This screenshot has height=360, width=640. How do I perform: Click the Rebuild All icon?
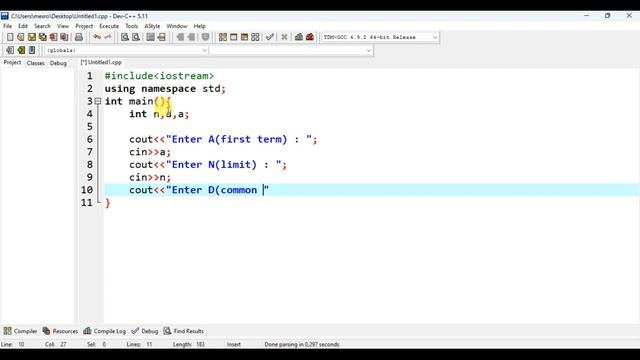(255, 37)
